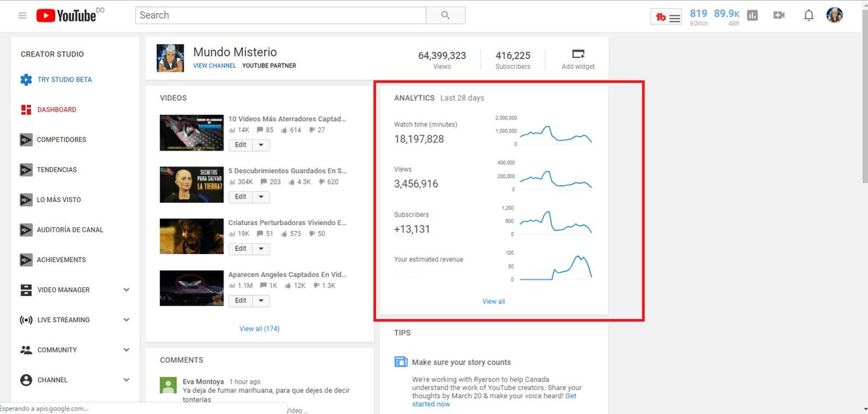The image size is (868, 414).
Task: Click the Lo Más Visto sidebar icon
Action: (x=26, y=200)
